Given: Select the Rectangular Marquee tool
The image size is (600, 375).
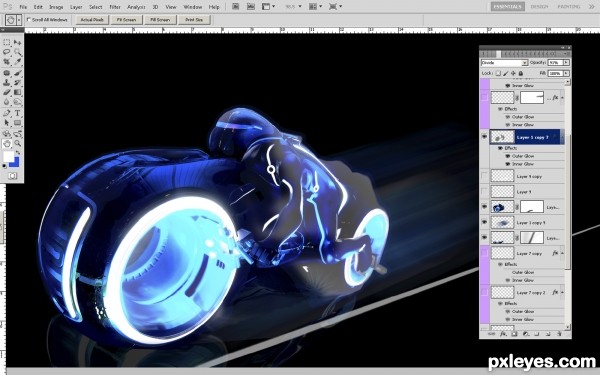Looking at the screenshot, I should tap(7, 42).
